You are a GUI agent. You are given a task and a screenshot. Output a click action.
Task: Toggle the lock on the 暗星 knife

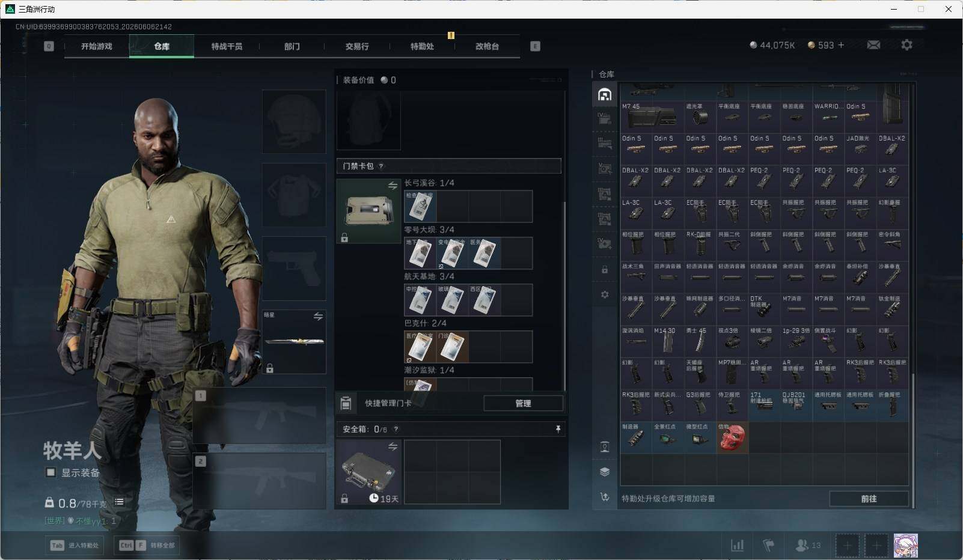(x=270, y=368)
